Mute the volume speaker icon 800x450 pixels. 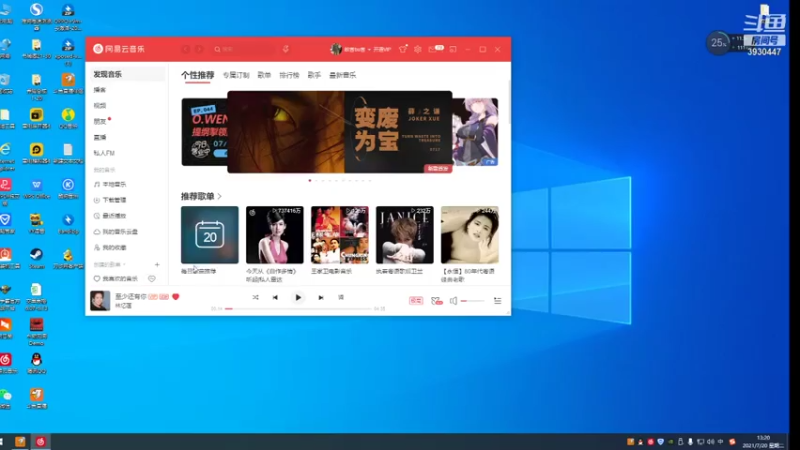point(453,301)
